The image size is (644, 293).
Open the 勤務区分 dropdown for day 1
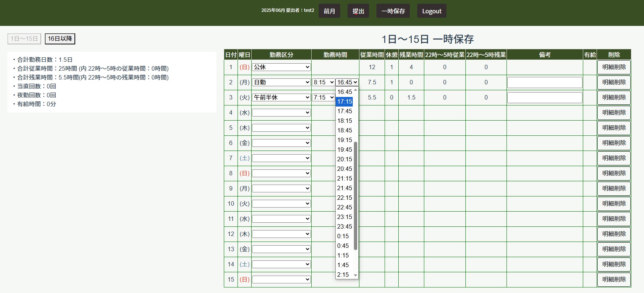pos(281,67)
